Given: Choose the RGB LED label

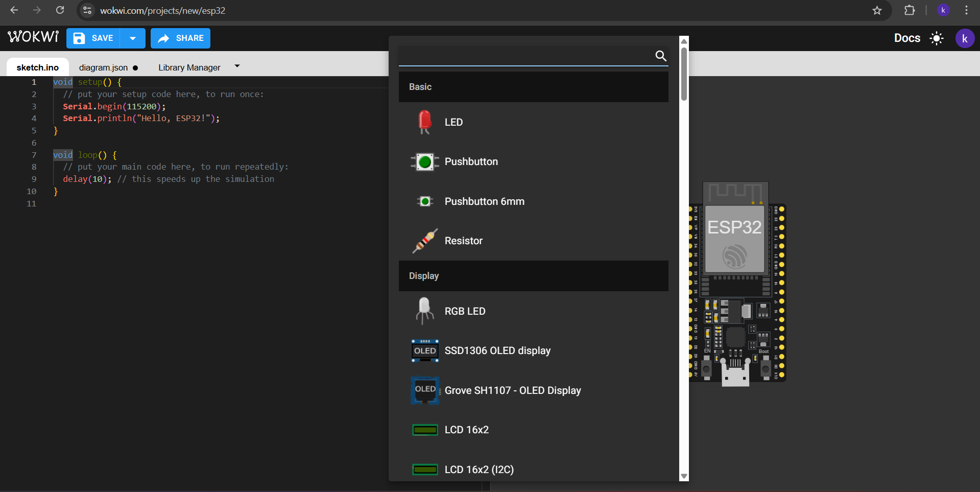Looking at the screenshot, I should tap(465, 311).
